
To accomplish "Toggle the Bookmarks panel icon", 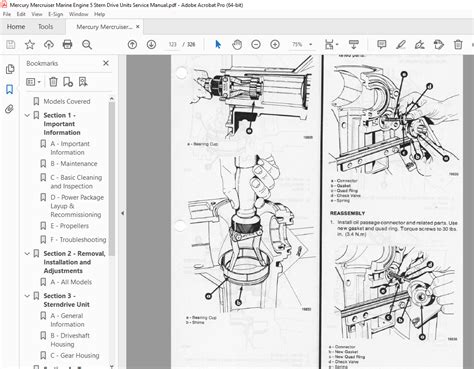I will point(10,89).
